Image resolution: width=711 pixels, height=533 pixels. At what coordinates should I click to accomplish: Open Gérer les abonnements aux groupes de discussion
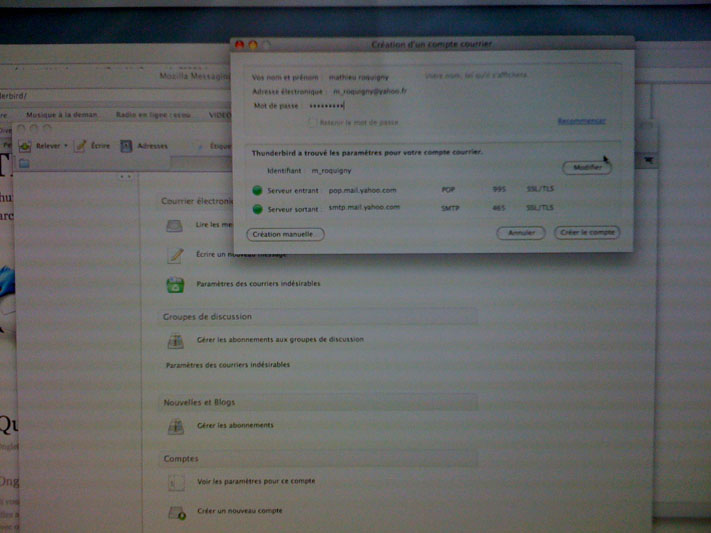(280, 339)
